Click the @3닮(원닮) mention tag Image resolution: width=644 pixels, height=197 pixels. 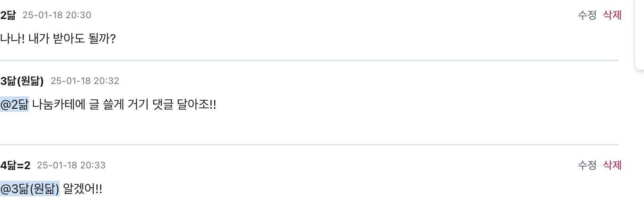click(x=30, y=189)
